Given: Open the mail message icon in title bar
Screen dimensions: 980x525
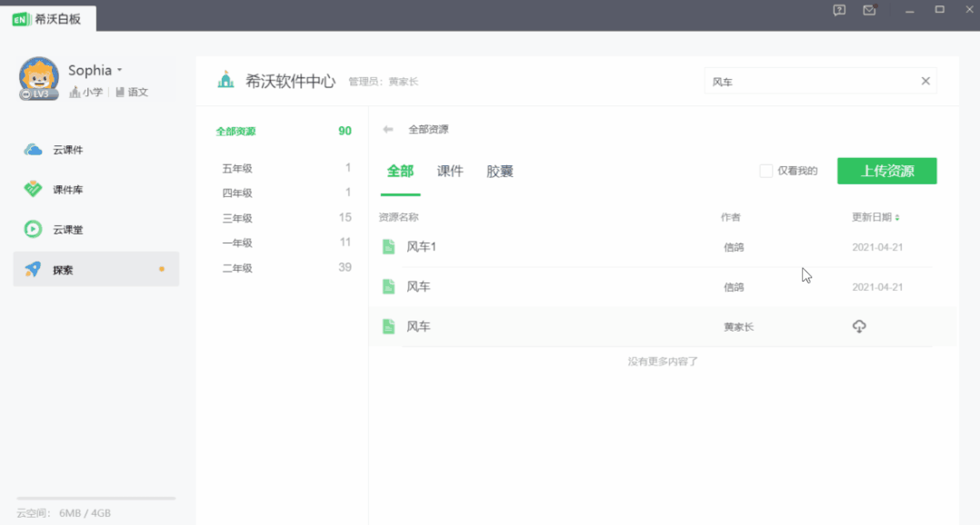Looking at the screenshot, I should click(869, 10).
